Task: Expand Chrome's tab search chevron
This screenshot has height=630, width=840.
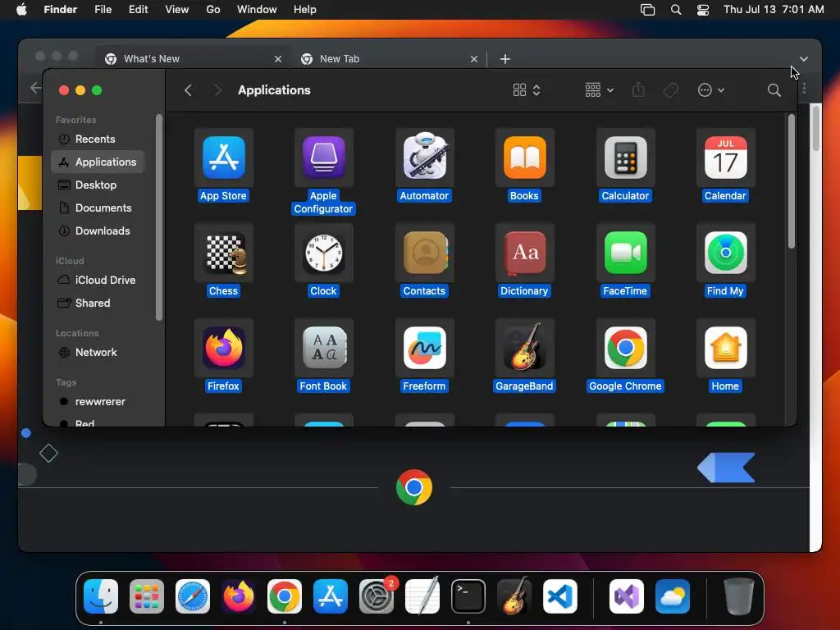Action: click(x=804, y=59)
